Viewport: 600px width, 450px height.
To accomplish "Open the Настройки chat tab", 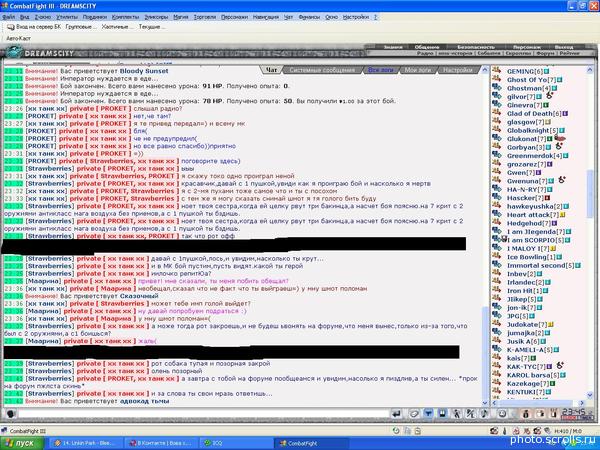I will click(x=457, y=70).
